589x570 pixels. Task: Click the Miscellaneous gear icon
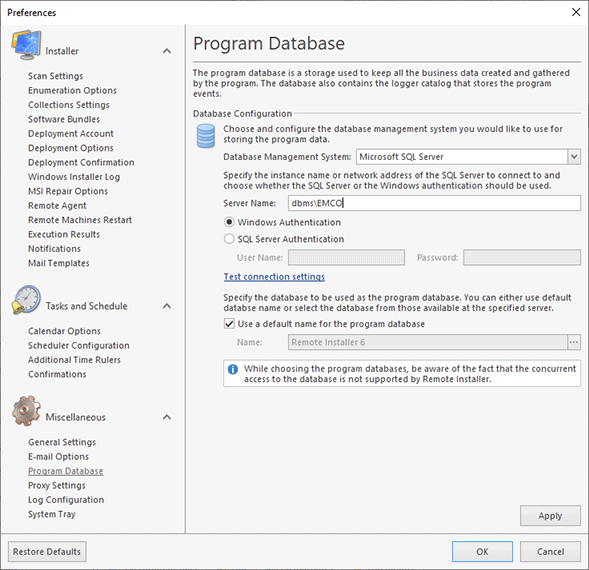point(26,411)
